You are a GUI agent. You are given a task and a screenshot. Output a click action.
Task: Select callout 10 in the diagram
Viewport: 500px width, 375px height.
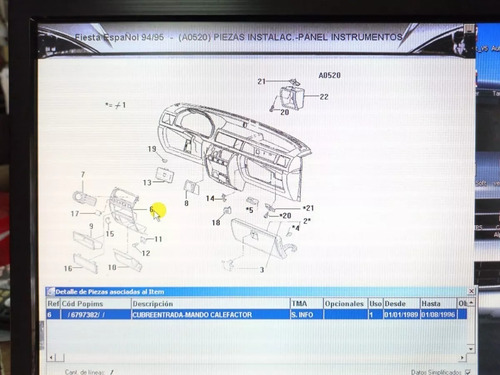112,267
